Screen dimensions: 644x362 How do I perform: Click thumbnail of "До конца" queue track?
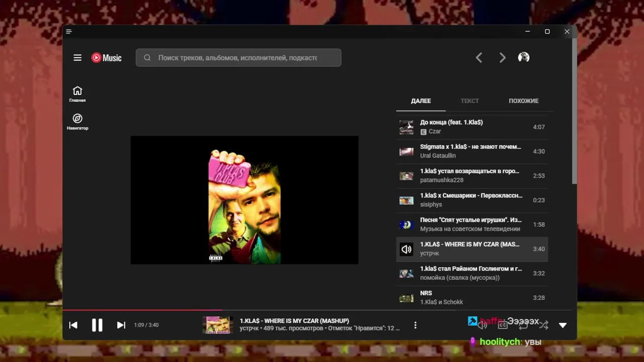(x=407, y=127)
